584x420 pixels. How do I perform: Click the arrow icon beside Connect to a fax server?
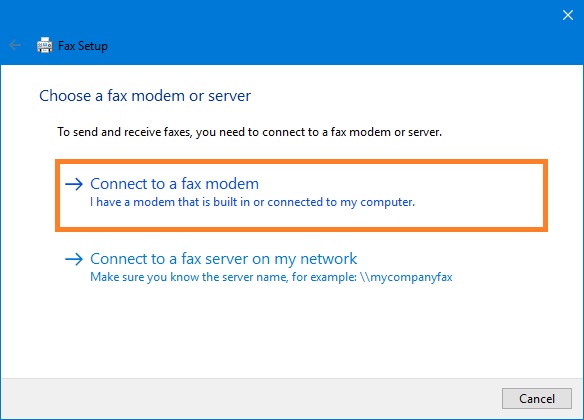coord(74,259)
